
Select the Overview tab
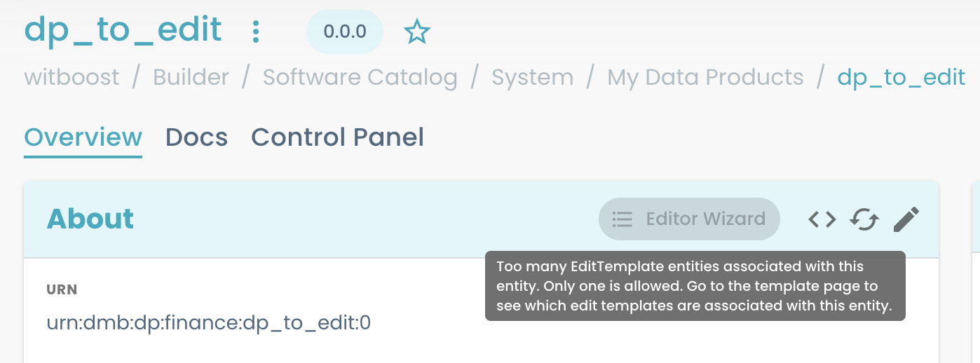coord(83,137)
